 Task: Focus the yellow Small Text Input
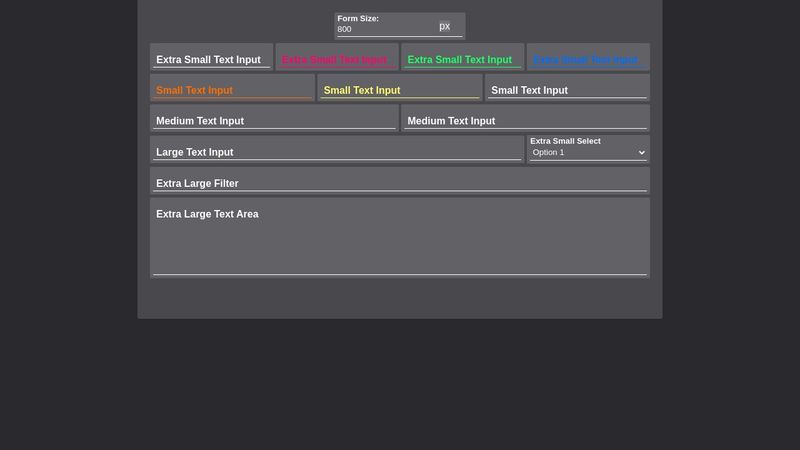coord(399,90)
